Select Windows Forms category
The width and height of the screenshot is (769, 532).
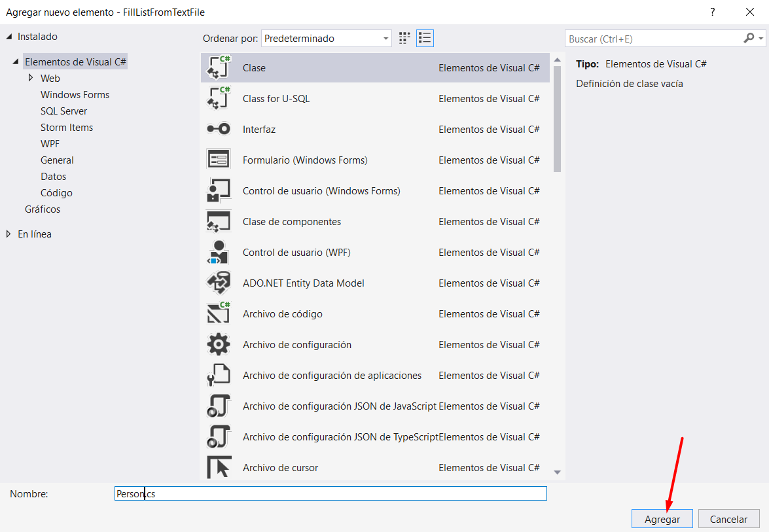(75, 95)
